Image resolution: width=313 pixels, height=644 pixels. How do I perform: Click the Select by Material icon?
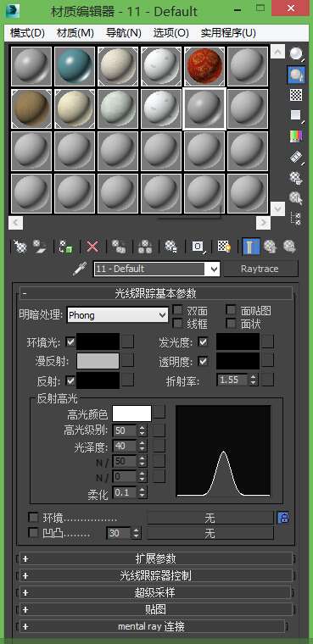(x=296, y=198)
